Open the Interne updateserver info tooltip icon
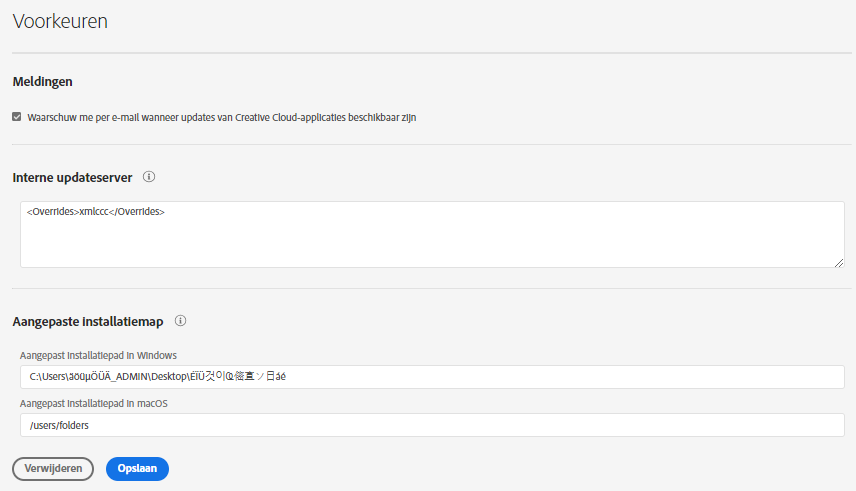The image size is (856, 491). tap(149, 177)
